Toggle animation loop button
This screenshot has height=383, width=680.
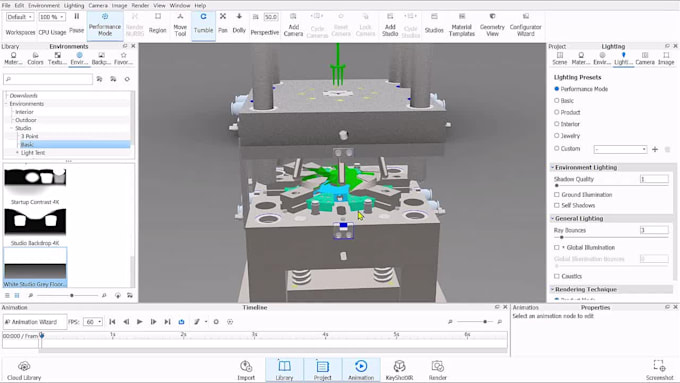pos(181,322)
